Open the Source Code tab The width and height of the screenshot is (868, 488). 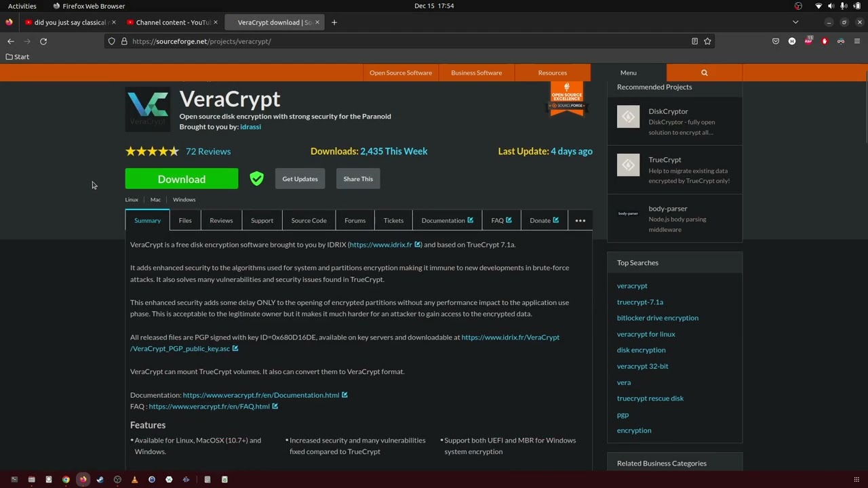click(309, 220)
